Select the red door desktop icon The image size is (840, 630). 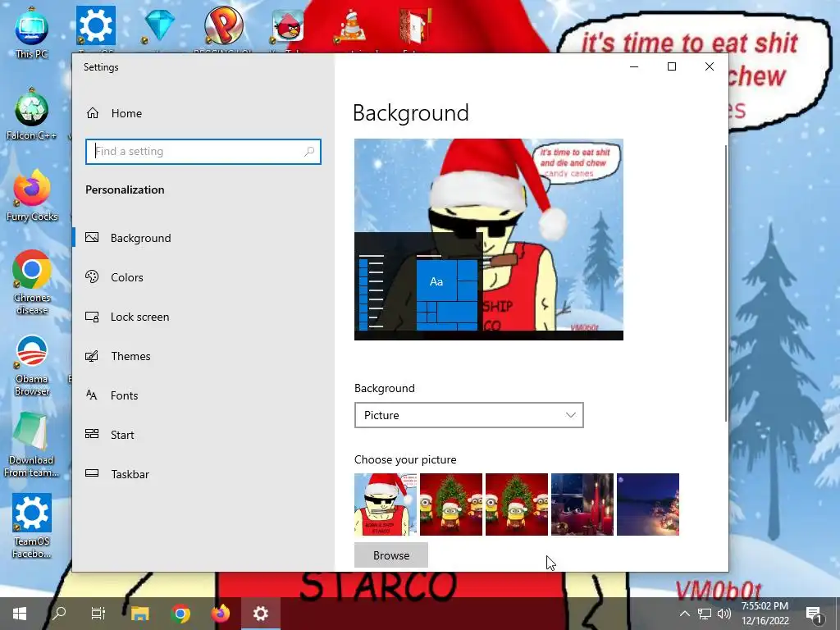[x=415, y=25]
